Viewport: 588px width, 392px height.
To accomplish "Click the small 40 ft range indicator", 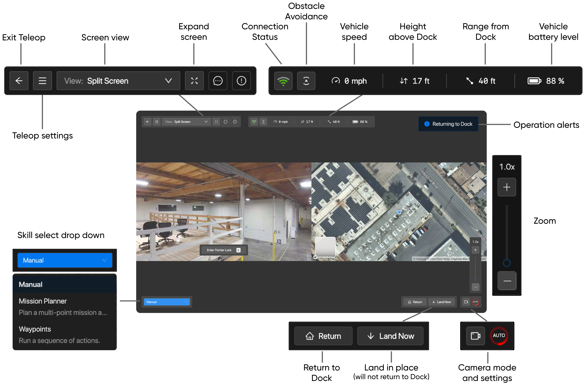I will (x=334, y=122).
